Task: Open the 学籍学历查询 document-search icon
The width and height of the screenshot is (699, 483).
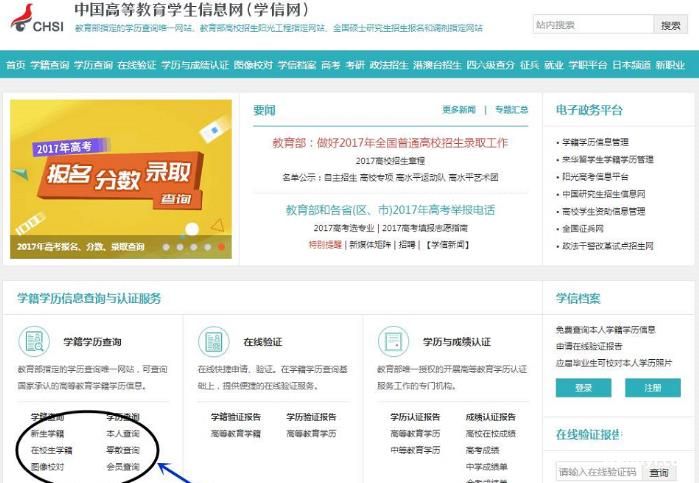Action: [34, 342]
